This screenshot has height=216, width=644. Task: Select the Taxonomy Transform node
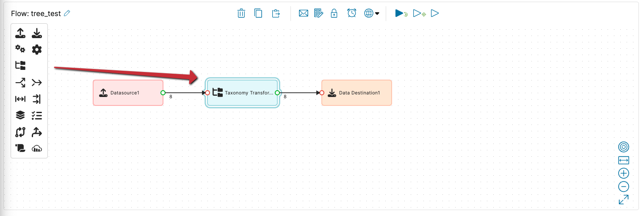point(242,93)
